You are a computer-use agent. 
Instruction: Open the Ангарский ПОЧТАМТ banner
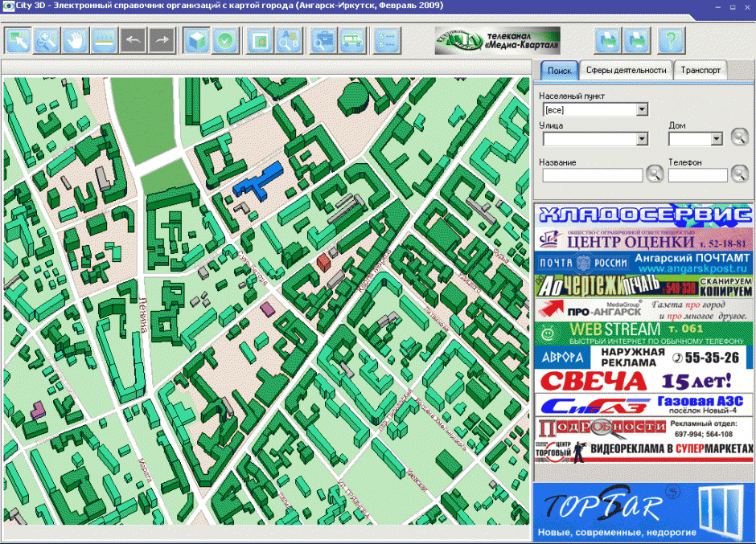click(643, 263)
